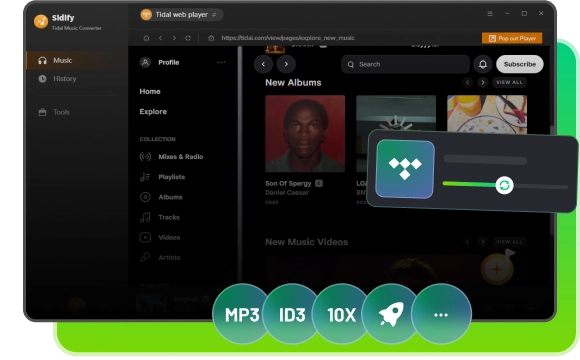The width and height of the screenshot is (580, 360).
Task: Navigate back with the address bar arrow
Action: pyautogui.click(x=160, y=38)
